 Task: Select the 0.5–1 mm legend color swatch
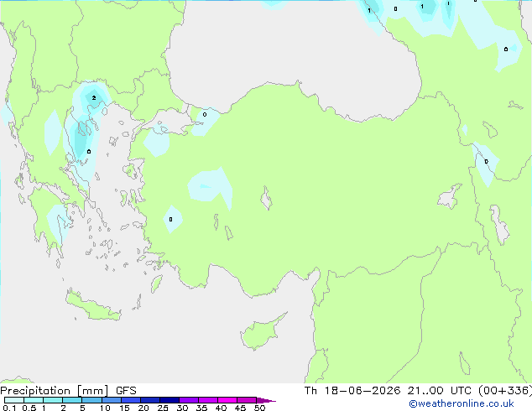[34, 400]
